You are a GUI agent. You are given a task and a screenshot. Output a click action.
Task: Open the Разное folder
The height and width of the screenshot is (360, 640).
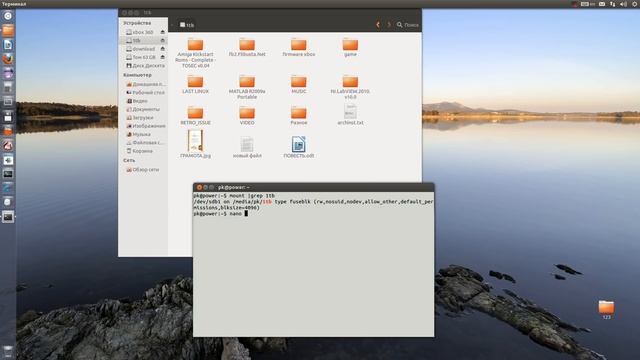pyautogui.click(x=299, y=113)
